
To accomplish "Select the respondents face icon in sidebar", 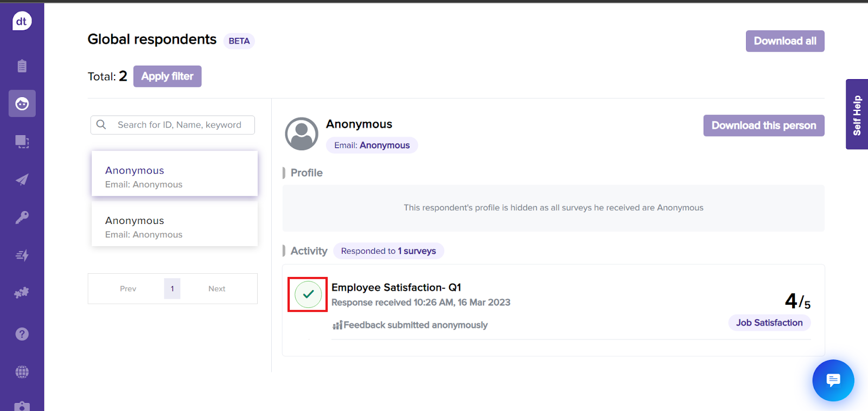I will pyautogui.click(x=22, y=104).
